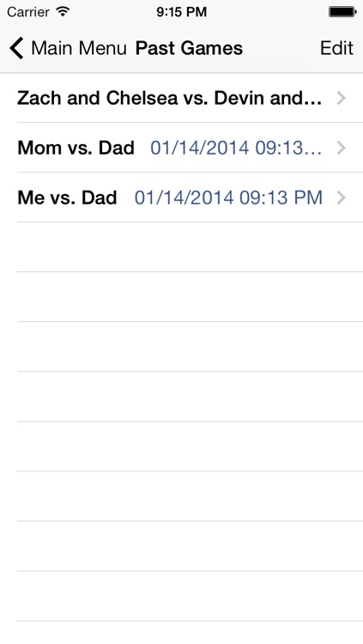Tap chevron on Mom vs. Dad row

pyautogui.click(x=341, y=148)
